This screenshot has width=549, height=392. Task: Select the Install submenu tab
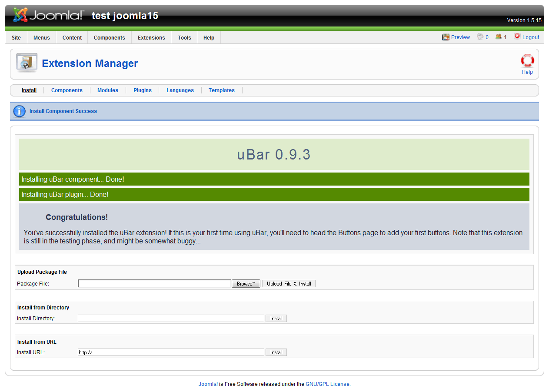(29, 90)
